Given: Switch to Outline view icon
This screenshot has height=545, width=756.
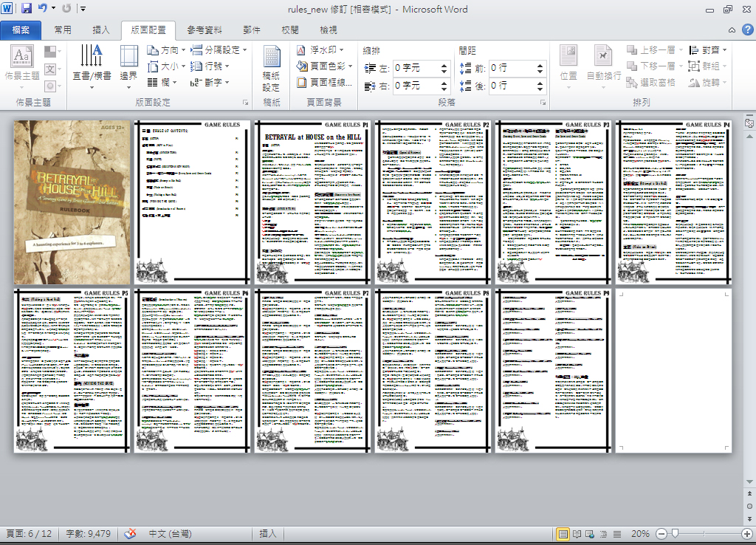Looking at the screenshot, I should coord(603,534).
